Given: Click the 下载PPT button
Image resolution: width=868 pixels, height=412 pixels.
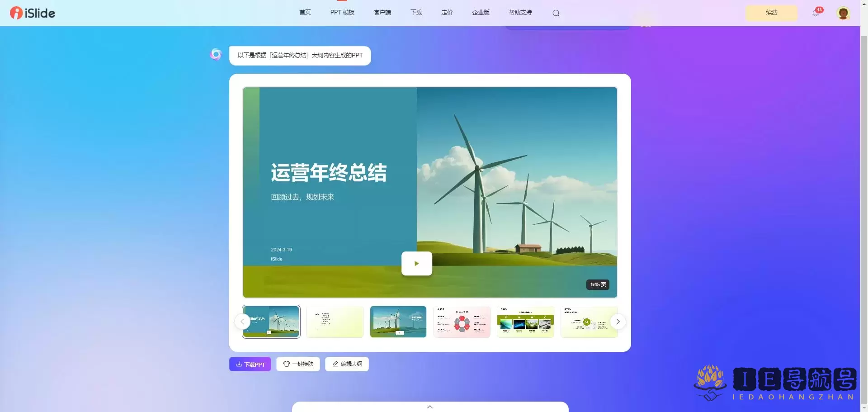Looking at the screenshot, I should (x=250, y=364).
